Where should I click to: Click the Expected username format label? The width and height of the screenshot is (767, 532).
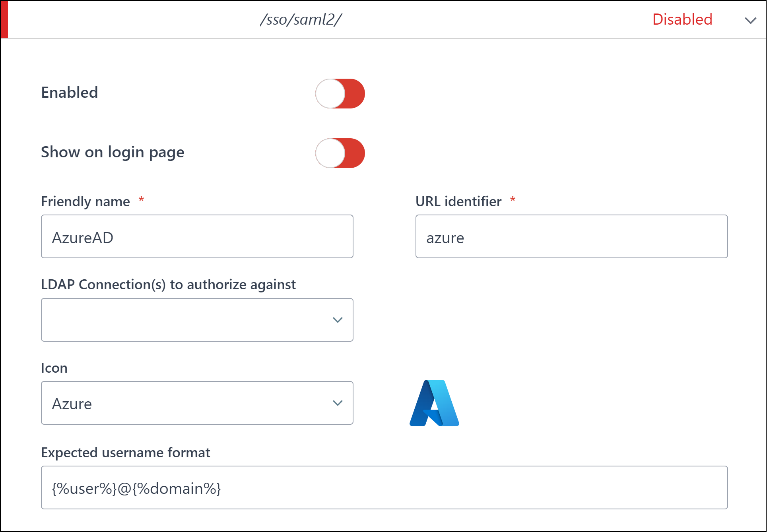point(126,453)
